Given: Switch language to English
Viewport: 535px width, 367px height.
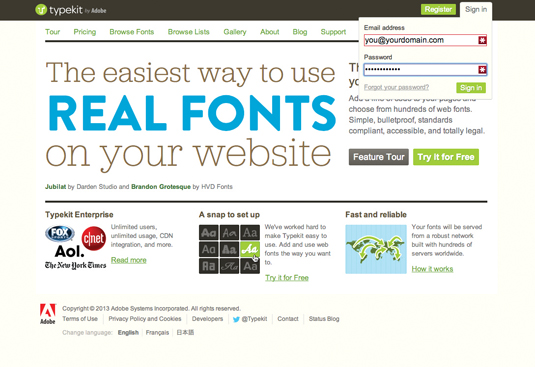Looking at the screenshot, I should pyautogui.click(x=128, y=333).
